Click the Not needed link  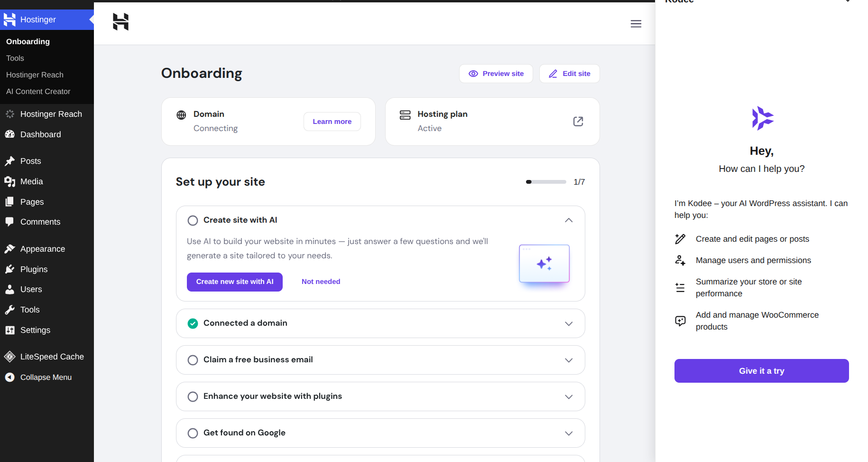tap(321, 282)
